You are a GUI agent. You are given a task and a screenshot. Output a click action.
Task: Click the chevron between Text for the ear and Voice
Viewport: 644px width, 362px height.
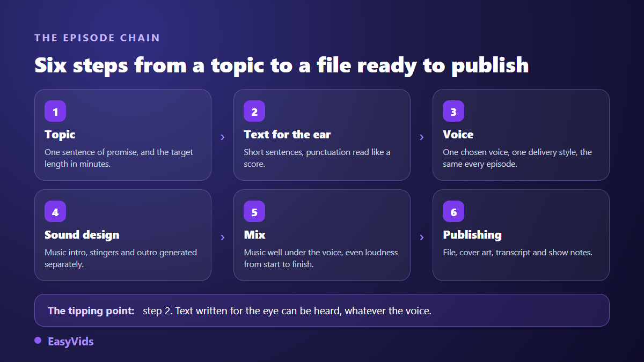421,137
